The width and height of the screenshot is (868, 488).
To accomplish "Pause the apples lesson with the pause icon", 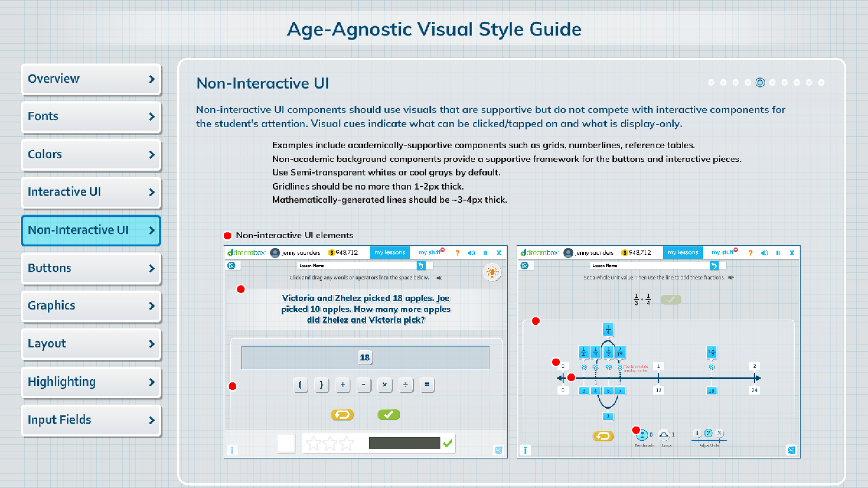I will click(x=485, y=253).
